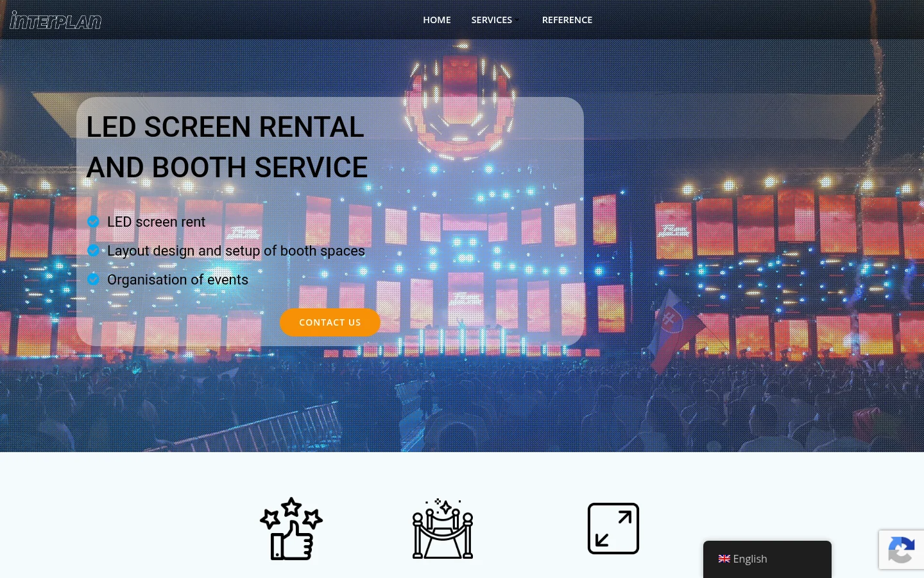Select 'Layout design and setup of booth spaces'
The image size is (924, 578).
(235, 251)
